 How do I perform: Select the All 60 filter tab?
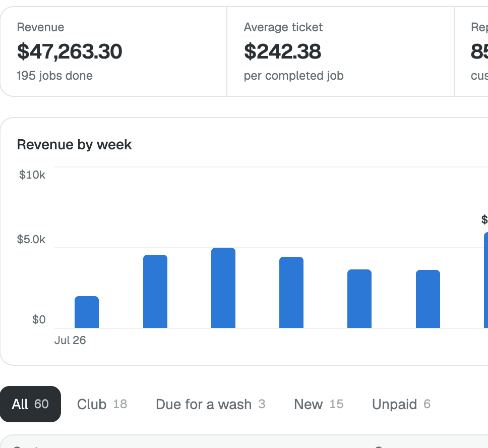(30, 404)
